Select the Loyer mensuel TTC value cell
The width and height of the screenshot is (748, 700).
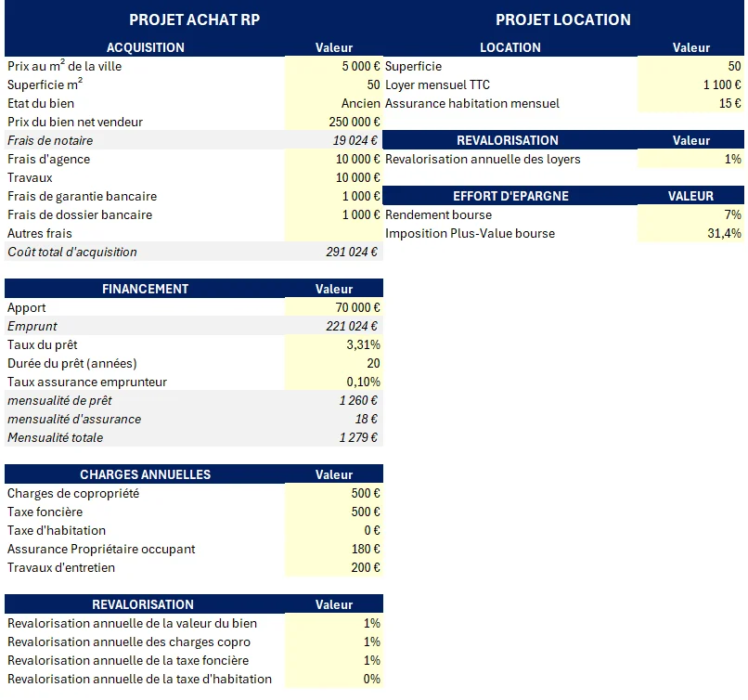pos(690,84)
